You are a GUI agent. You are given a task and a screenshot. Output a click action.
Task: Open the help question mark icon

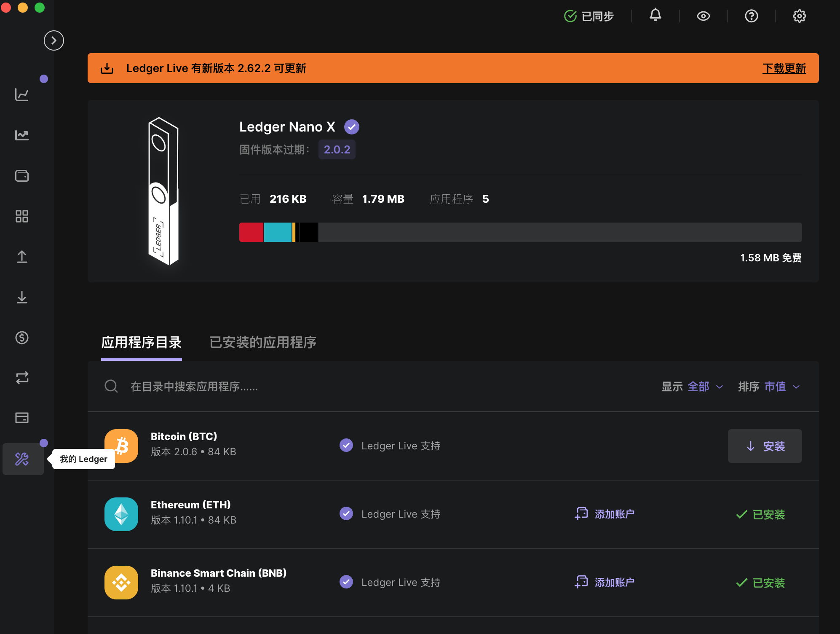751,16
